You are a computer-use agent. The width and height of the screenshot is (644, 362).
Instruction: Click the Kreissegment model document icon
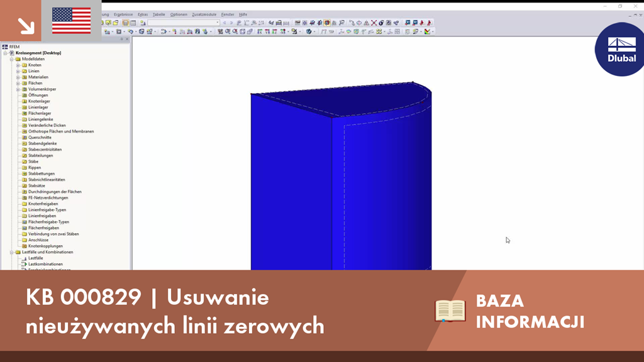[11, 53]
